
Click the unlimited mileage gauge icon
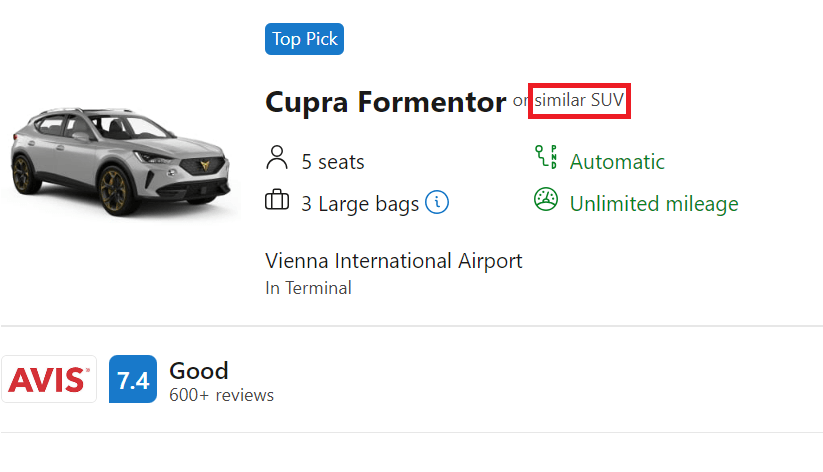tap(545, 200)
